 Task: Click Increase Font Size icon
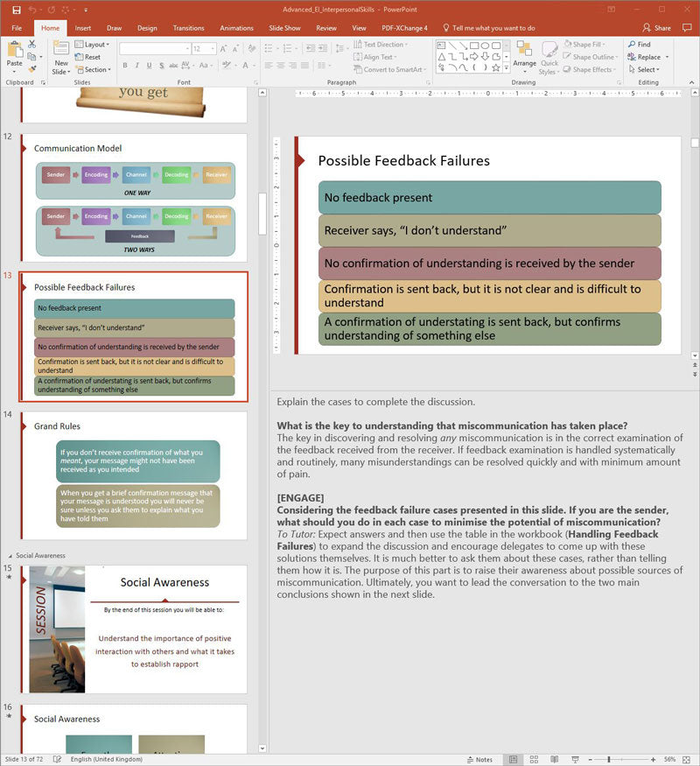tap(223, 49)
